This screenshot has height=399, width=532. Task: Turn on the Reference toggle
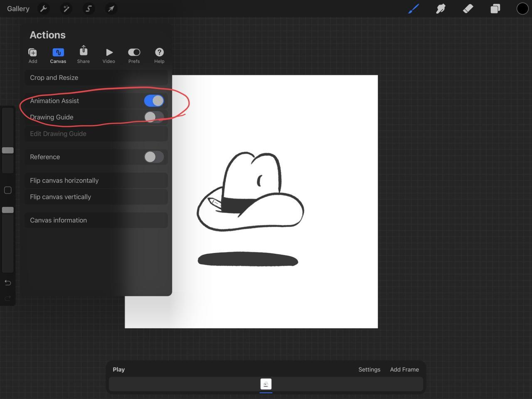[x=154, y=157]
